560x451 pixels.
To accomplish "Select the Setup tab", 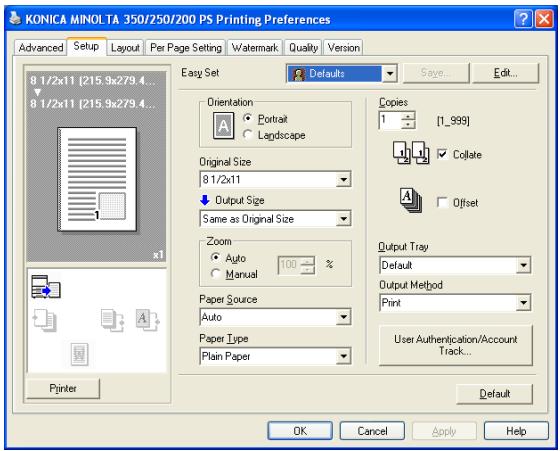I will point(86,46).
